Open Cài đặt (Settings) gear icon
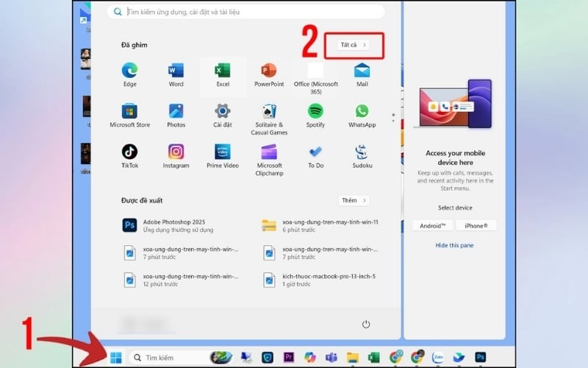 coord(223,116)
